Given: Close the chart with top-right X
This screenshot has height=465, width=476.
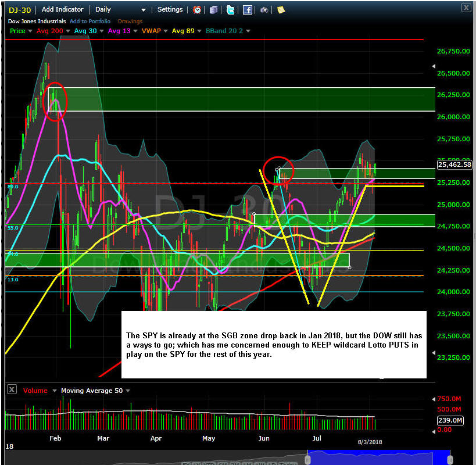Looking at the screenshot, I should click(x=466, y=8).
